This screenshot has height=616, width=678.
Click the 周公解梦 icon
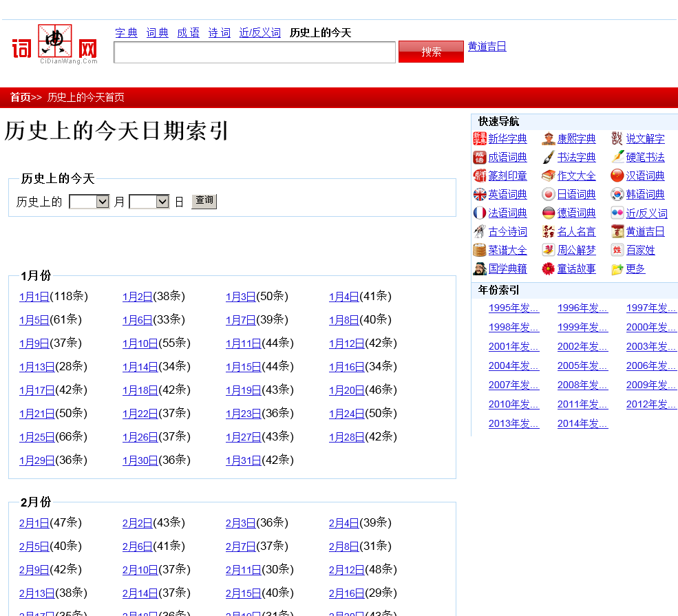point(549,251)
